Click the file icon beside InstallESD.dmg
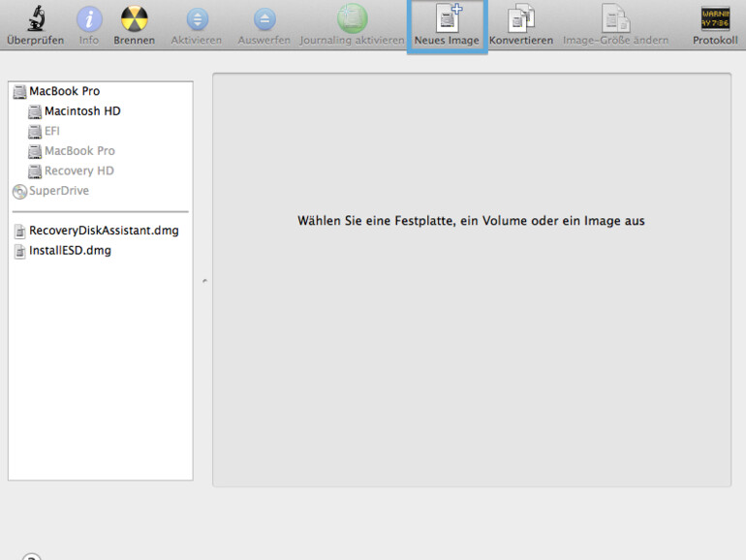746x560 pixels. pyautogui.click(x=19, y=251)
